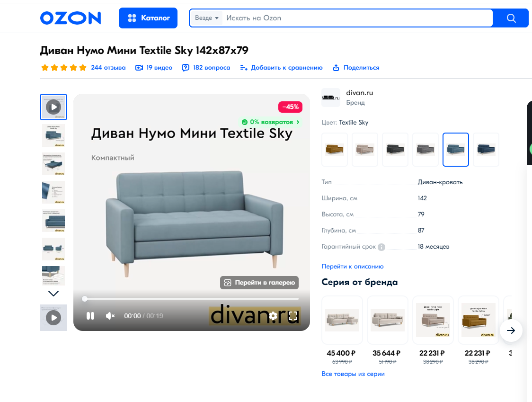Open the divan.ru brand page link

tap(359, 93)
